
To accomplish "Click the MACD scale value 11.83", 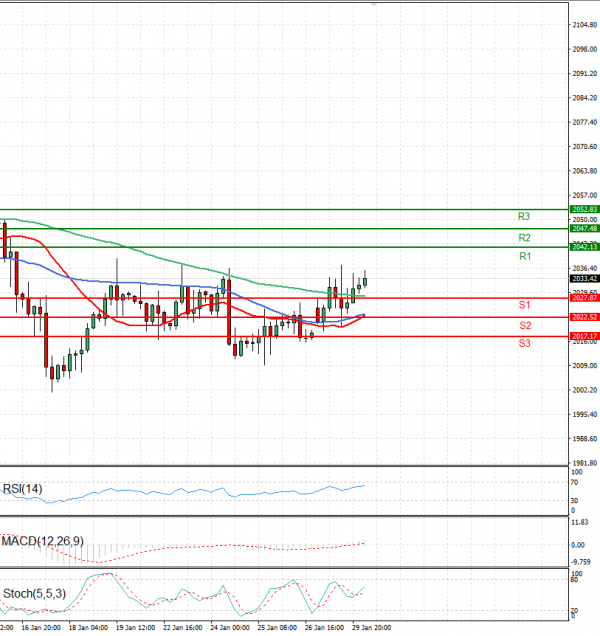I will [579, 522].
